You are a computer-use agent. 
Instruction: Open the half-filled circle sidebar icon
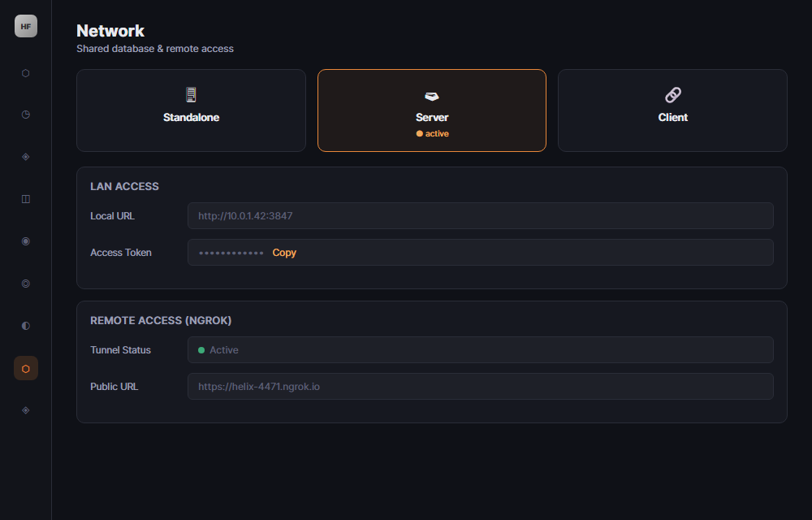pyautogui.click(x=25, y=325)
